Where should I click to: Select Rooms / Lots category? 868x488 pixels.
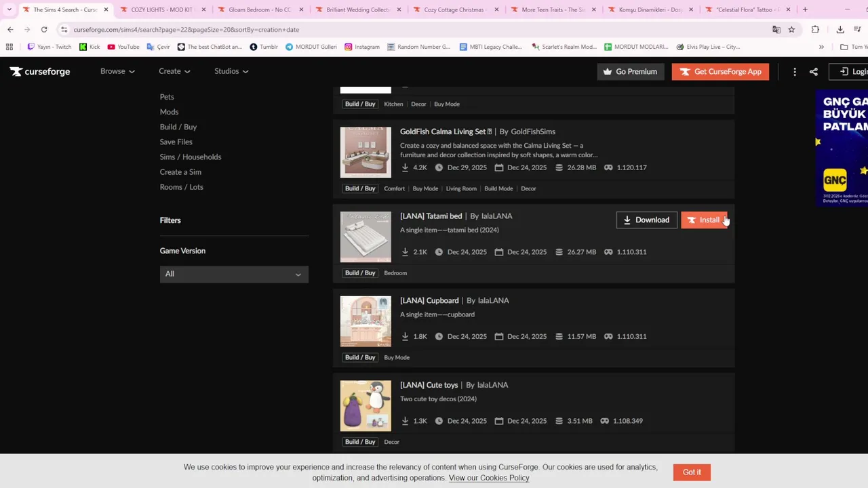click(x=181, y=186)
